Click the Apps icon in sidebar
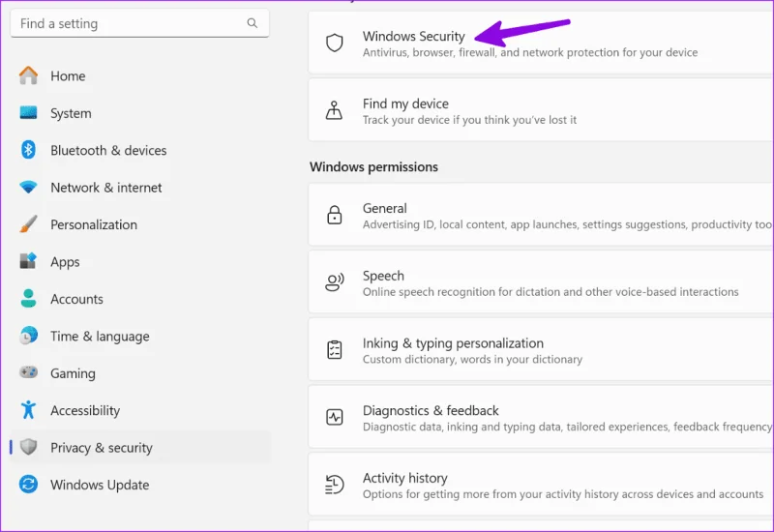Screen dimensions: 774x532 pyautogui.click(x=28, y=261)
